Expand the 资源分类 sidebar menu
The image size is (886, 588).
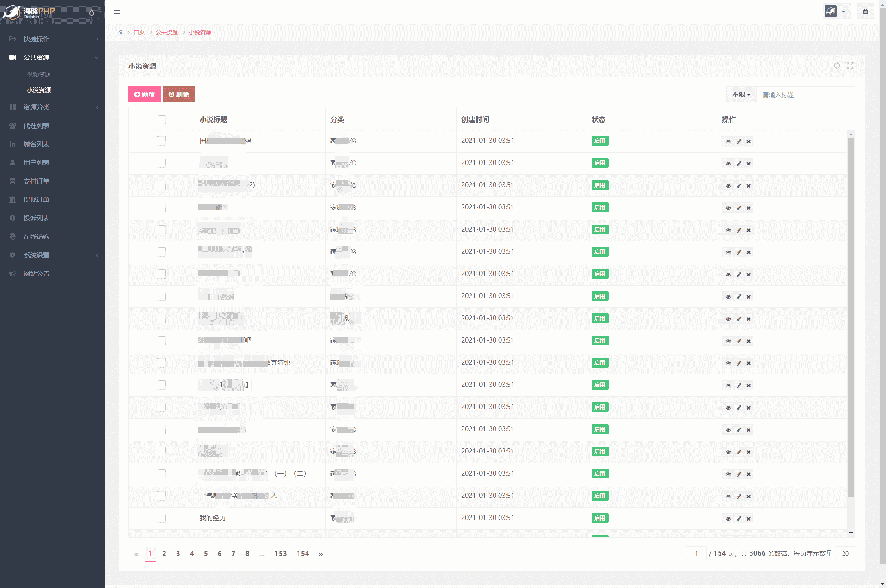click(53, 107)
